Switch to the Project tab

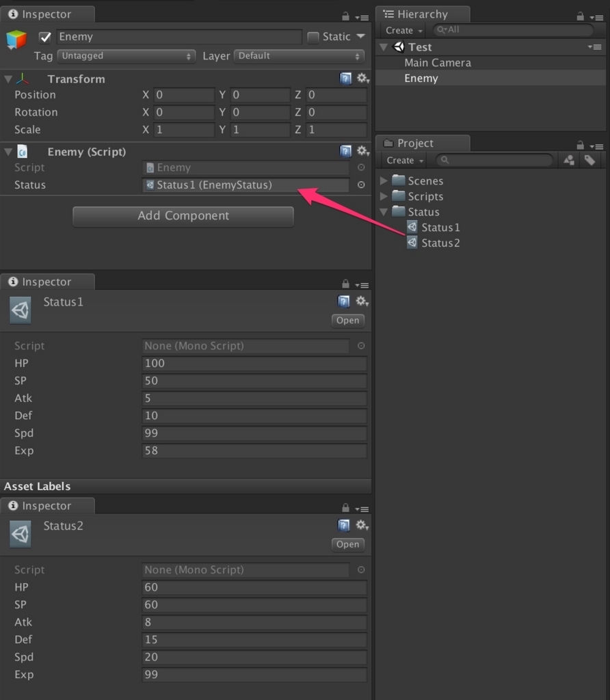[x=415, y=143]
